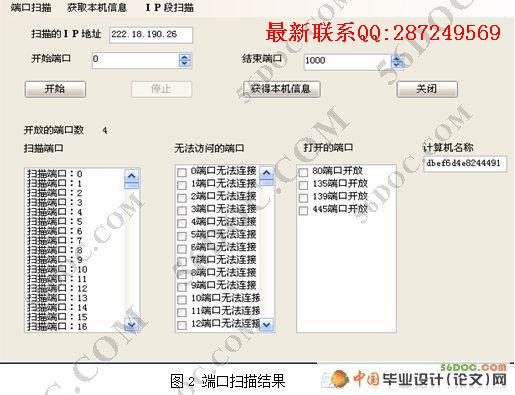
Task: Select list row 扫描端口：16
Action: click(75, 327)
